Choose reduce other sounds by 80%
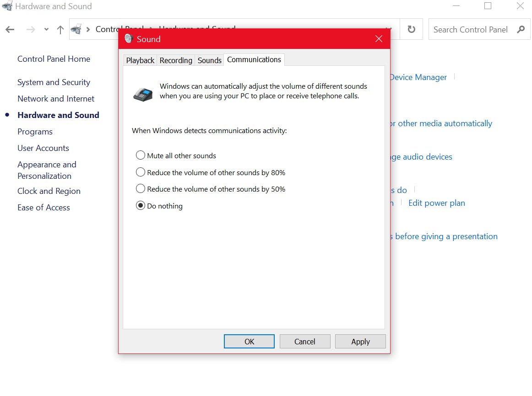The height and width of the screenshot is (396, 532). click(x=210, y=172)
